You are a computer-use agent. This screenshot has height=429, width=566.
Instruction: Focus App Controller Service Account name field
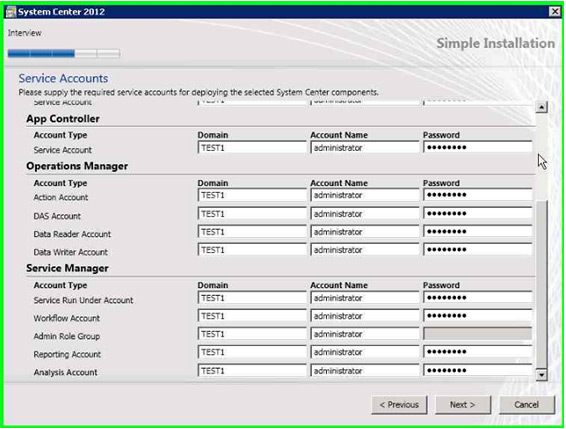[365, 148]
